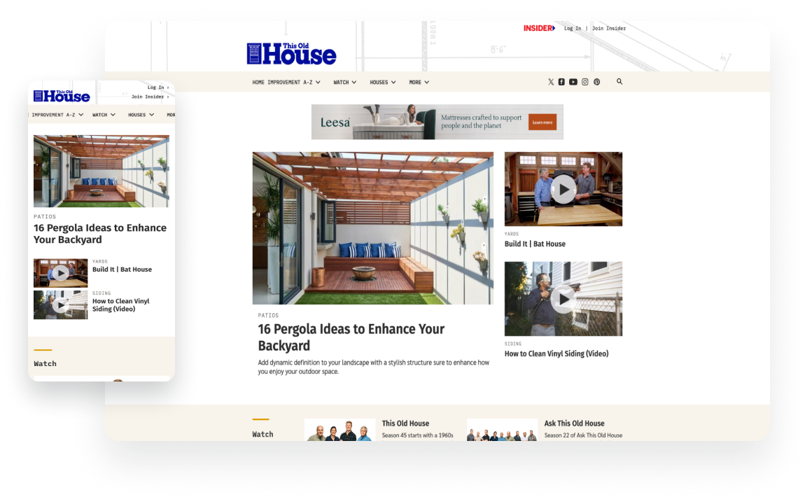Click Learn more on Leesa ad
This screenshot has width=812, height=504.
(542, 122)
